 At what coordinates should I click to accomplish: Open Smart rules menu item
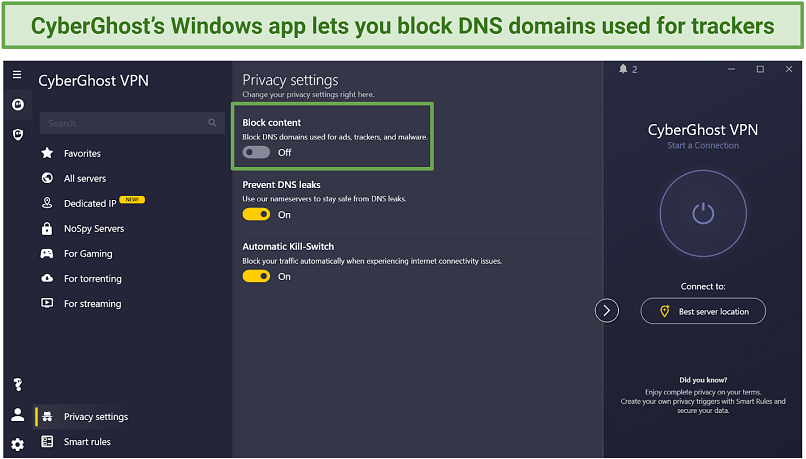pyautogui.click(x=87, y=442)
